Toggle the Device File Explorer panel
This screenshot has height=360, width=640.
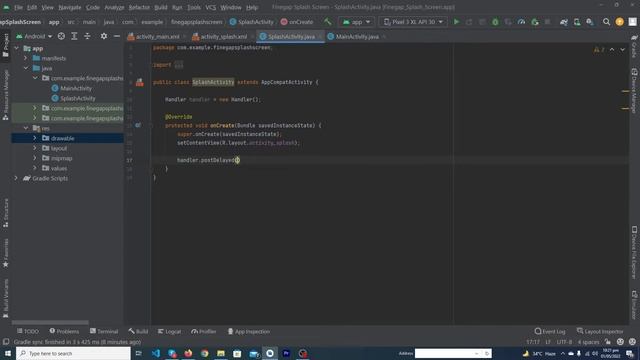click(x=634, y=253)
